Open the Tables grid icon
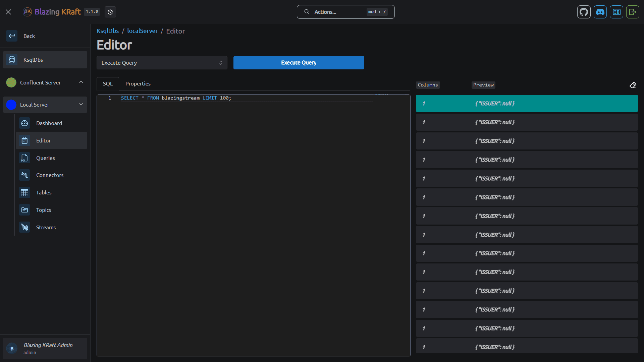The height and width of the screenshot is (362, 644). 24,192
